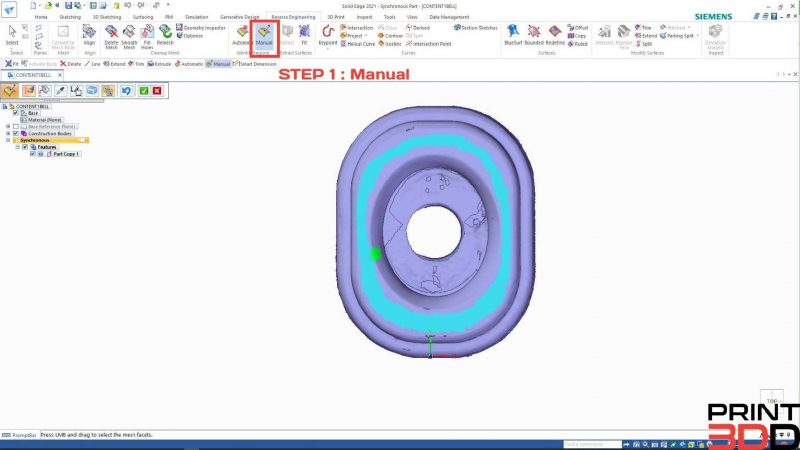Viewport: 800px width, 450px height.
Task: Click Offset surface tool
Action: [578, 28]
